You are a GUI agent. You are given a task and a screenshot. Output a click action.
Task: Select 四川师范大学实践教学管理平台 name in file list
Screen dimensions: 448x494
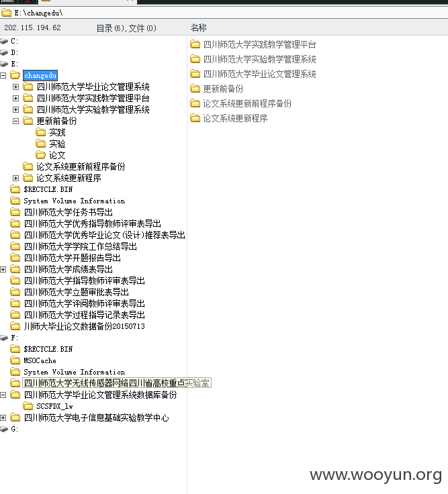[x=259, y=44]
